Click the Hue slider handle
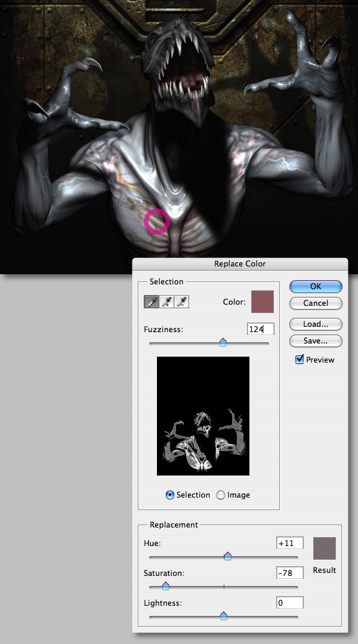Screen dimensions: 358x644 tap(227, 557)
